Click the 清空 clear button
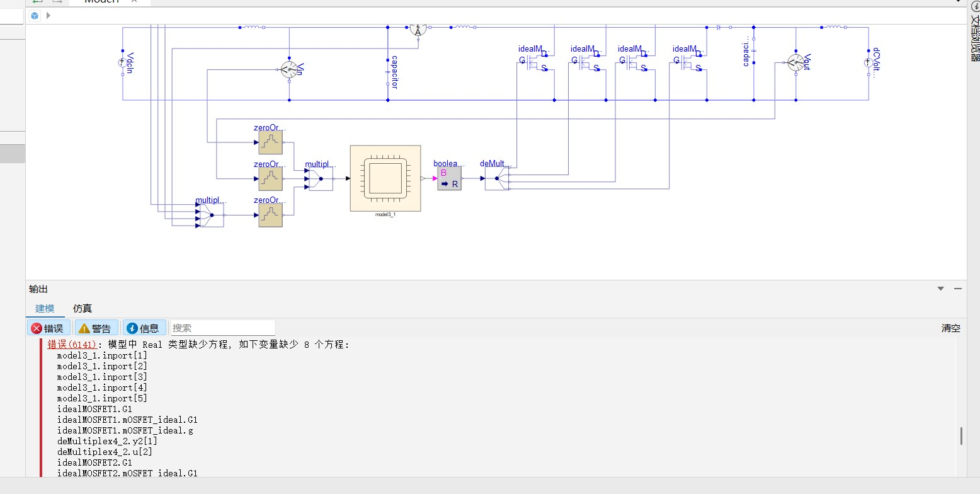Viewport: 980px width, 494px height. click(951, 328)
